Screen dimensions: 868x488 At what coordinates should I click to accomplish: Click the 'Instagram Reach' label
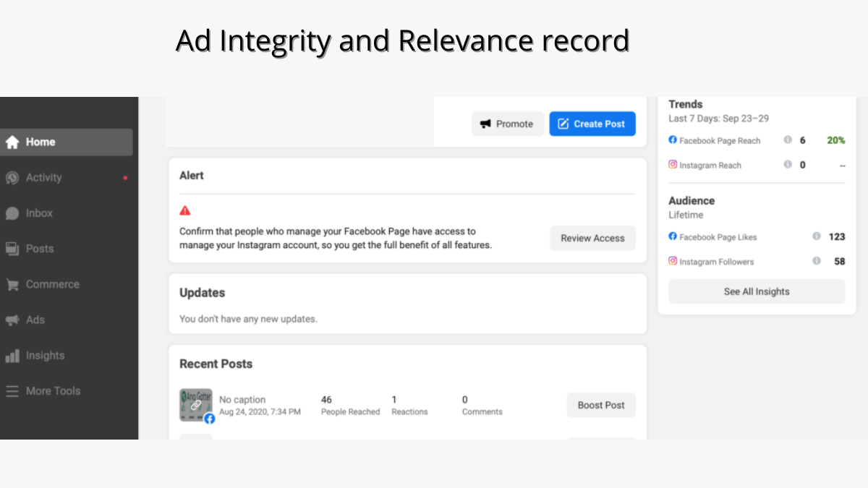tap(710, 166)
